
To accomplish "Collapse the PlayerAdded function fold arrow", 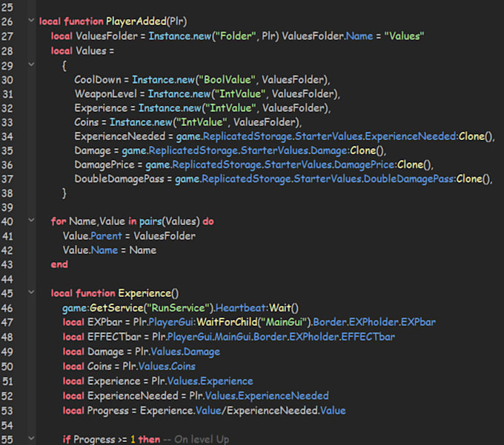I will pos(31,21).
